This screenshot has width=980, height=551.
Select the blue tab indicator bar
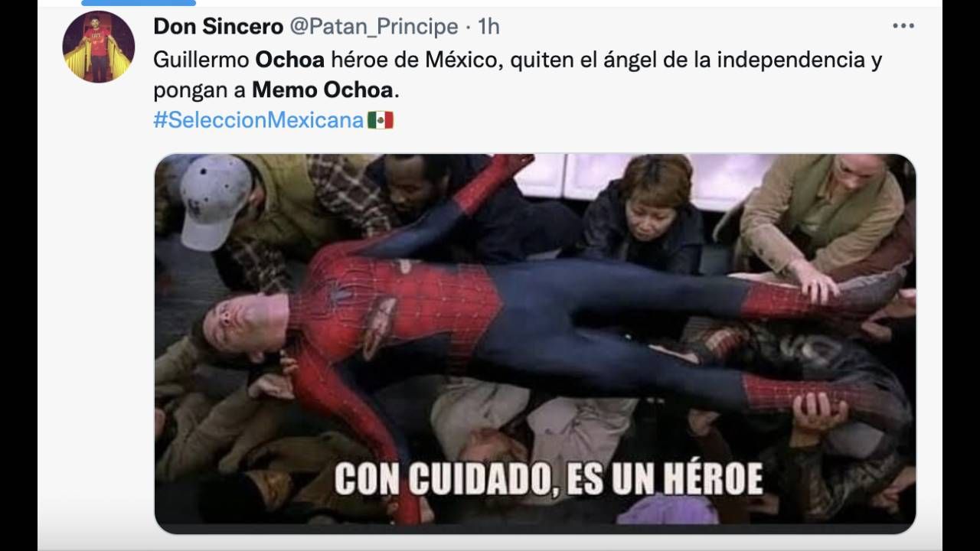[x=139, y=3]
